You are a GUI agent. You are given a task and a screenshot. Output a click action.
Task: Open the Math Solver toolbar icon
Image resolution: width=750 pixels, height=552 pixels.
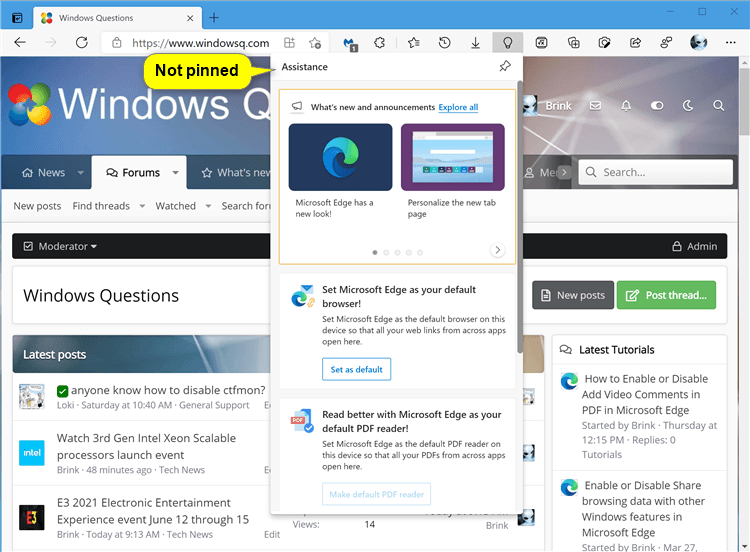[541, 43]
